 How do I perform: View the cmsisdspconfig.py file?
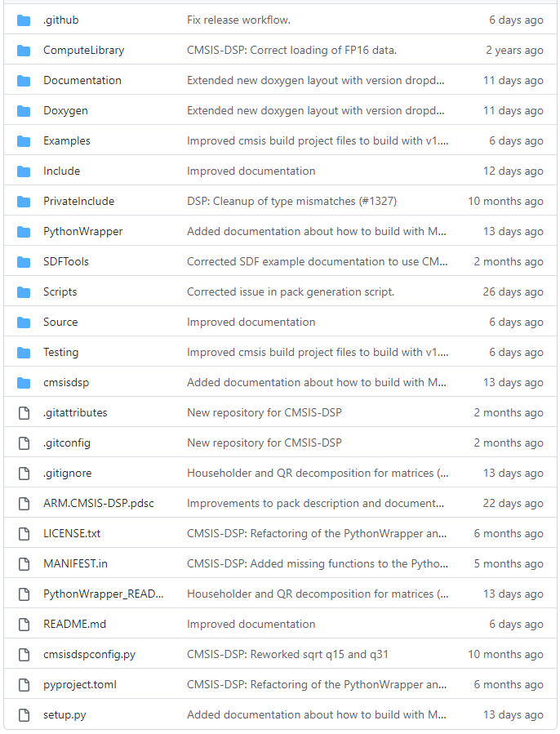[x=90, y=654]
